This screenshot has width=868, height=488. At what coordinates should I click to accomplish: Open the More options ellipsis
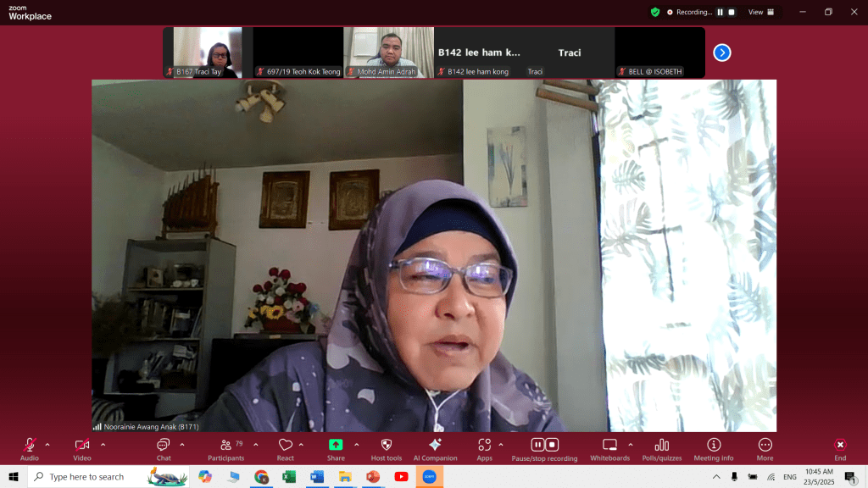[765, 448]
